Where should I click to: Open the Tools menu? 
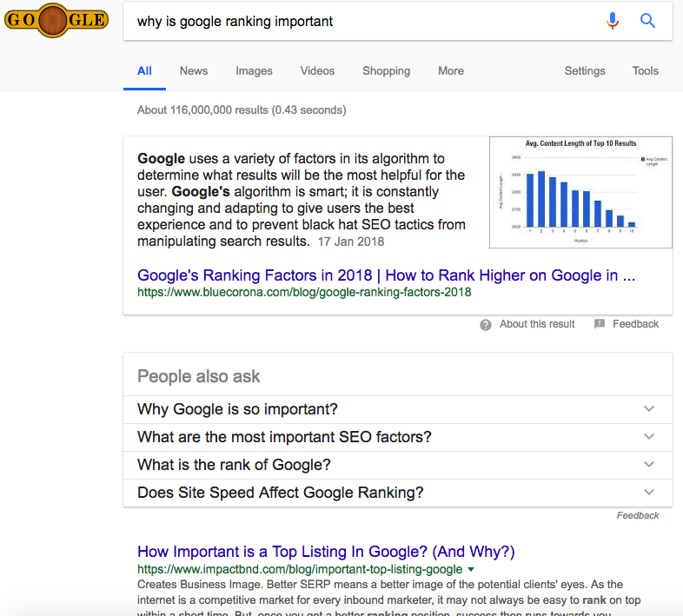[645, 71]
